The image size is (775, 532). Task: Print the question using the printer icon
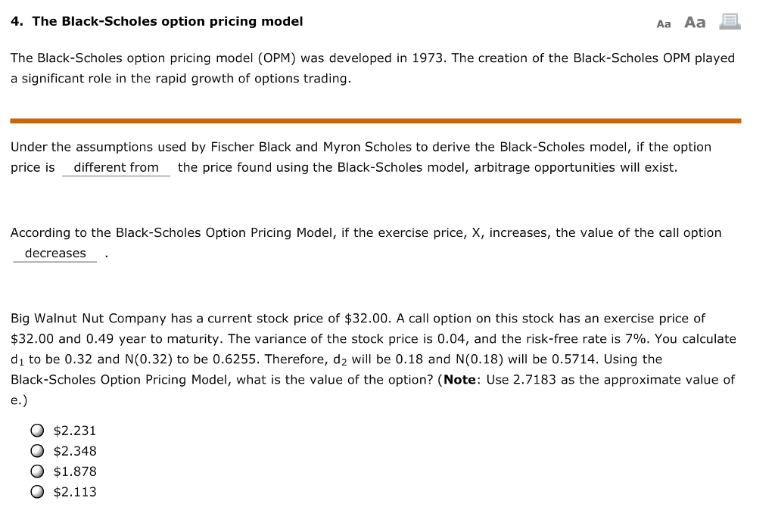tap(730, 21)
